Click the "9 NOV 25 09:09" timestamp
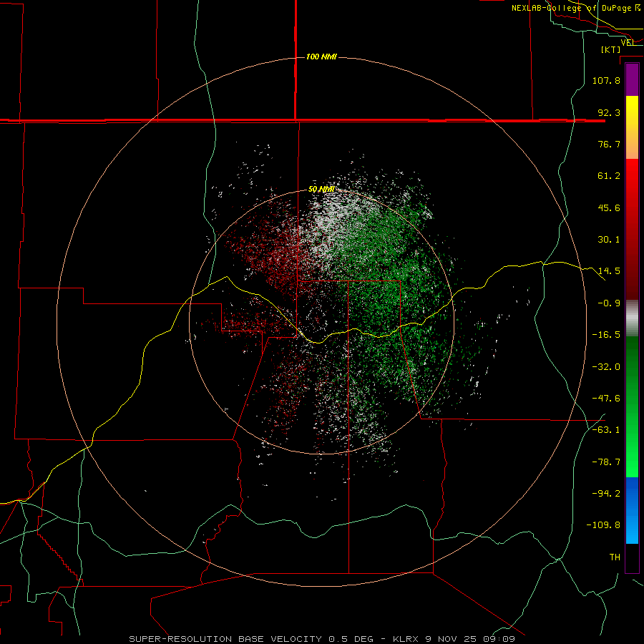This screenshot has height=644, width=644. point(470,639)
